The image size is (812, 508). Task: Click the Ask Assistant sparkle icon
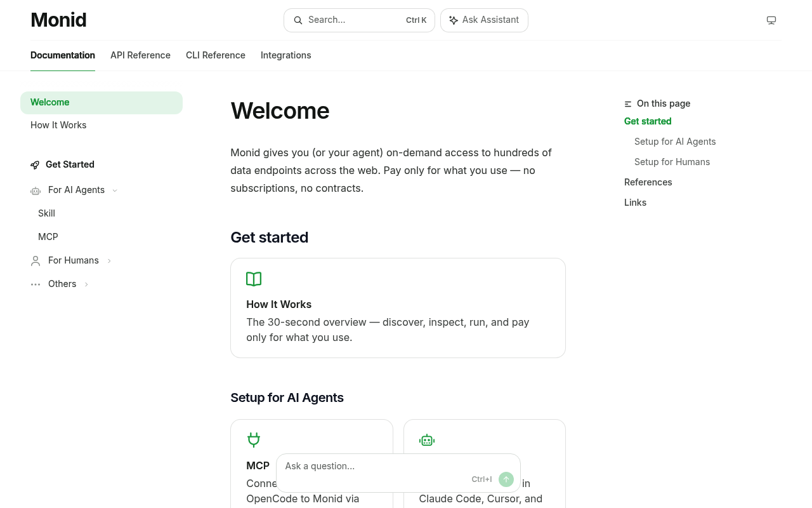coord(454,20)
